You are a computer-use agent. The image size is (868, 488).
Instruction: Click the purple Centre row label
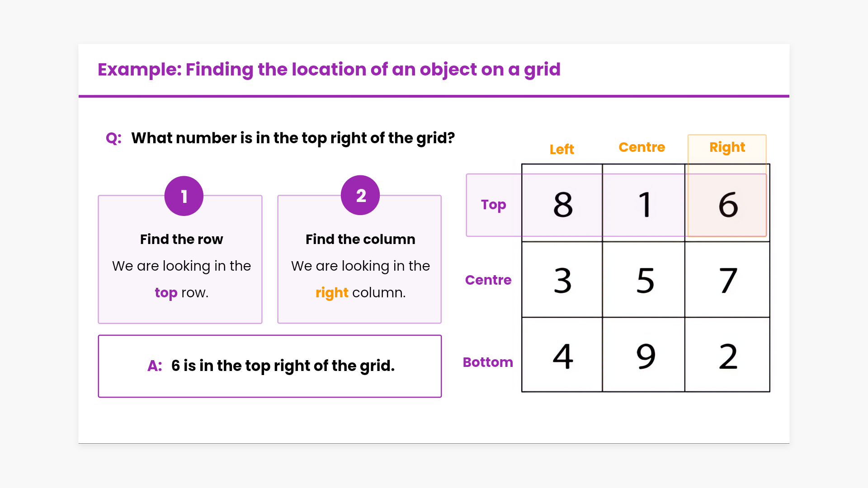point(488,280)
